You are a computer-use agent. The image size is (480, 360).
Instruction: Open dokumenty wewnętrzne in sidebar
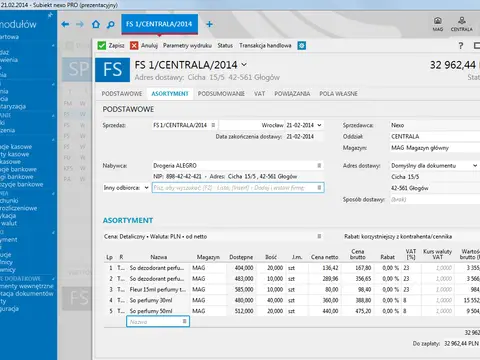pyautogui.click(x=27, y=286)
